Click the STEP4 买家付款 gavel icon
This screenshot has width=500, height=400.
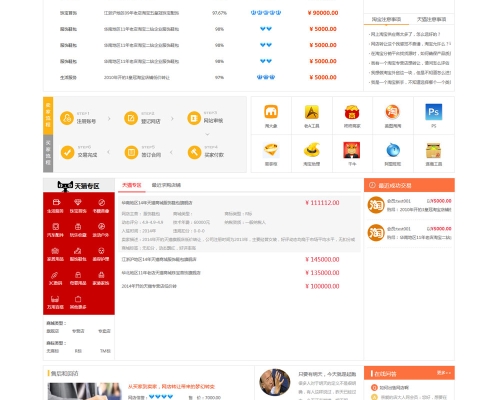(194, 152)
